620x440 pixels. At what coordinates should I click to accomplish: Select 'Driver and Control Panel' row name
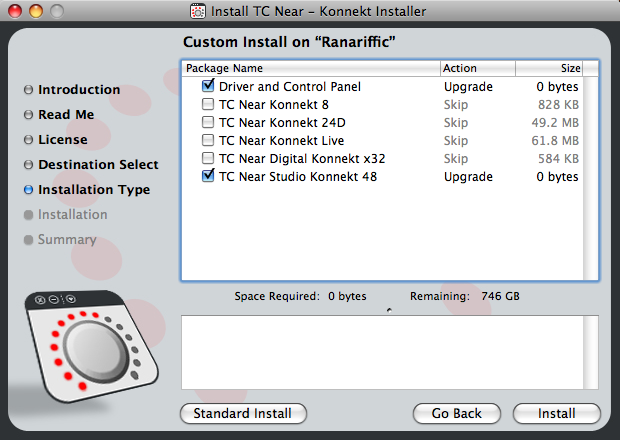click(290, 87)
